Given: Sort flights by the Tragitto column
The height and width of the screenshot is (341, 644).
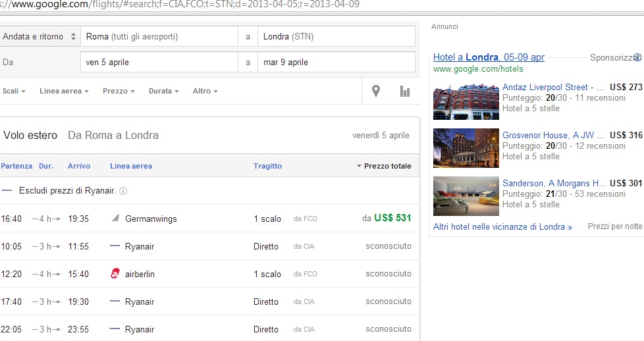Looking at the screenshot, I should [267, 166].
